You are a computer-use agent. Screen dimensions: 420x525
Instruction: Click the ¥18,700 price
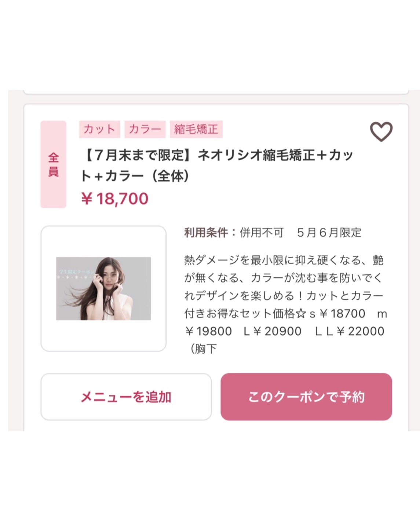(115, 198)
